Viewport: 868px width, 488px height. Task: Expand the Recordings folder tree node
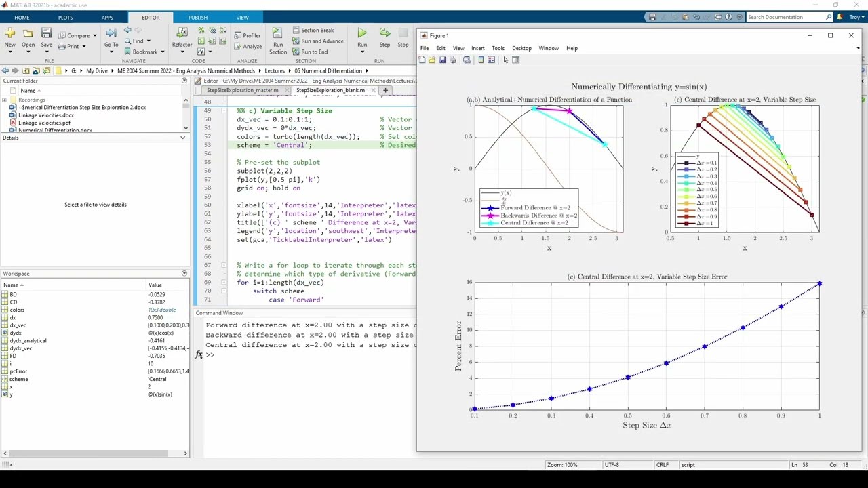pos(4,100)
